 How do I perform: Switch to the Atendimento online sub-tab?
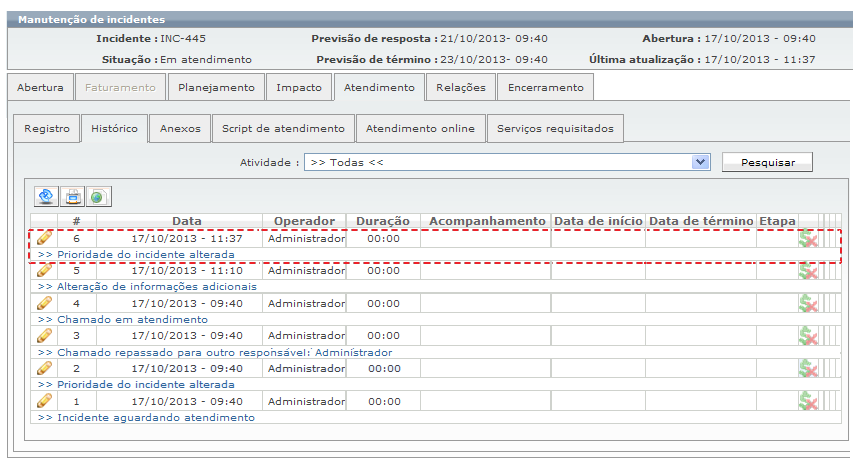pos(421,129)
